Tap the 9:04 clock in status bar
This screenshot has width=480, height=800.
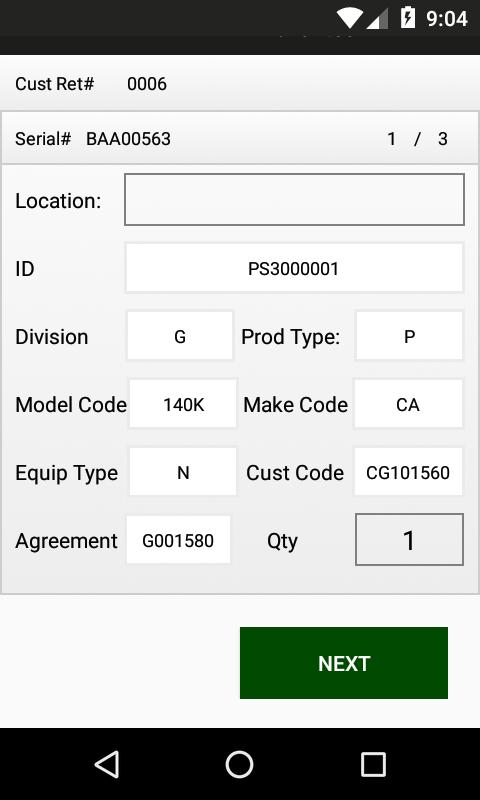coord(447,18)
